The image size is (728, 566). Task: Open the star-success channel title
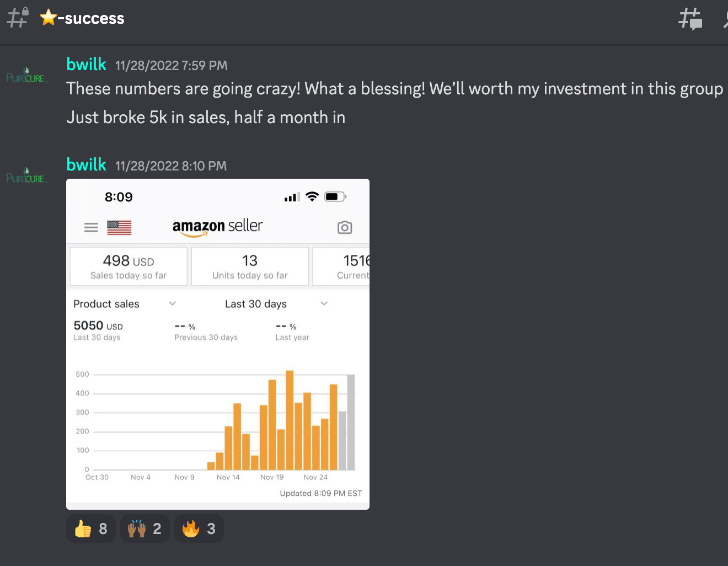pyautogui.click(x=83, y=18)
